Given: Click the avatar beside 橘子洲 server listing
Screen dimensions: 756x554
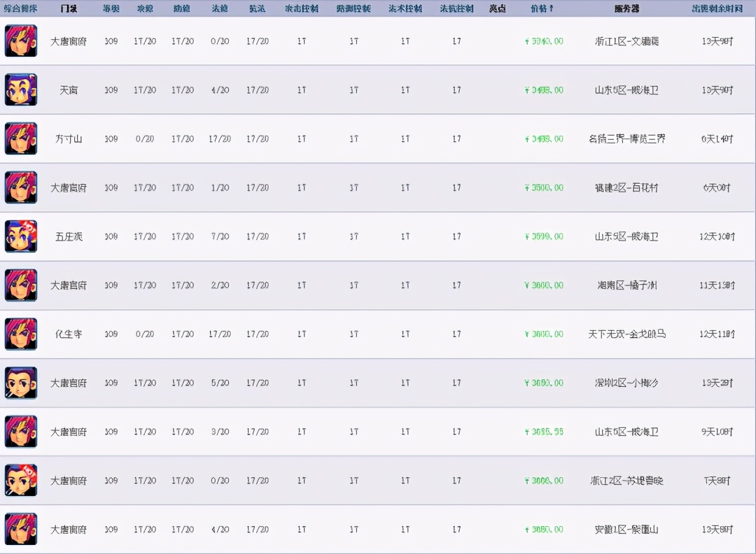Looking at the screenshot, I should coord(21,285).
